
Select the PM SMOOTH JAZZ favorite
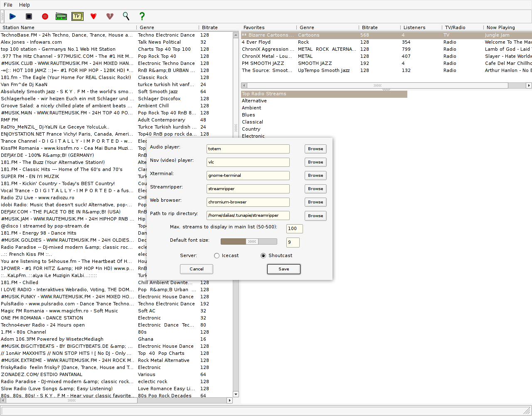(x=387, y=64)
